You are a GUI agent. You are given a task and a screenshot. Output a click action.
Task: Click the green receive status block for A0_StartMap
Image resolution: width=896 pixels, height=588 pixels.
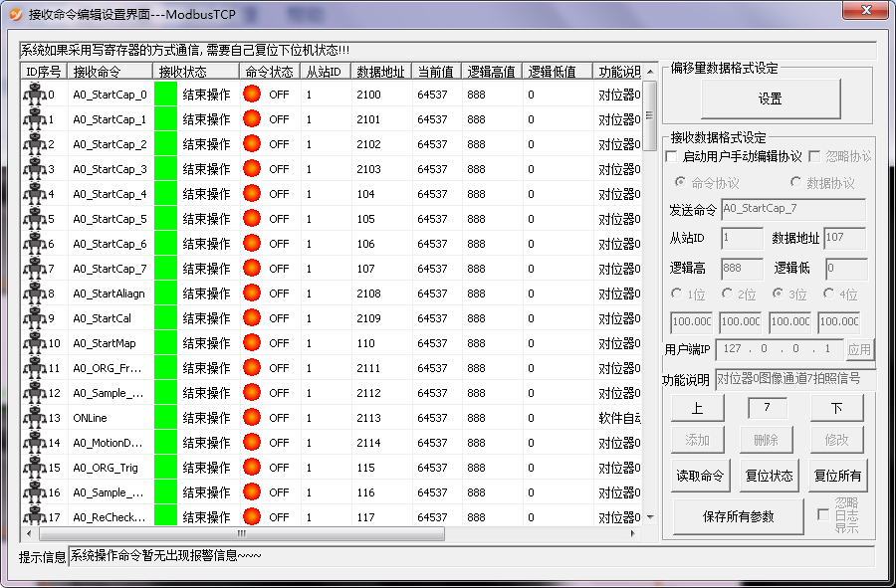pyautogui.click(x=165, y=343)
